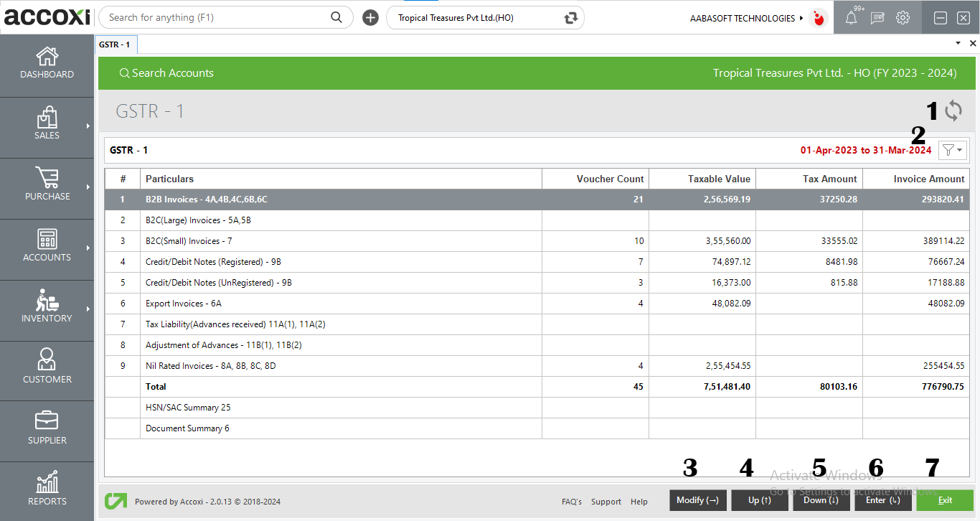Open the AABASOFT TECHNOLOGIES account dropdown
This screenshot has width=980, height=521.
pos(746,19)
